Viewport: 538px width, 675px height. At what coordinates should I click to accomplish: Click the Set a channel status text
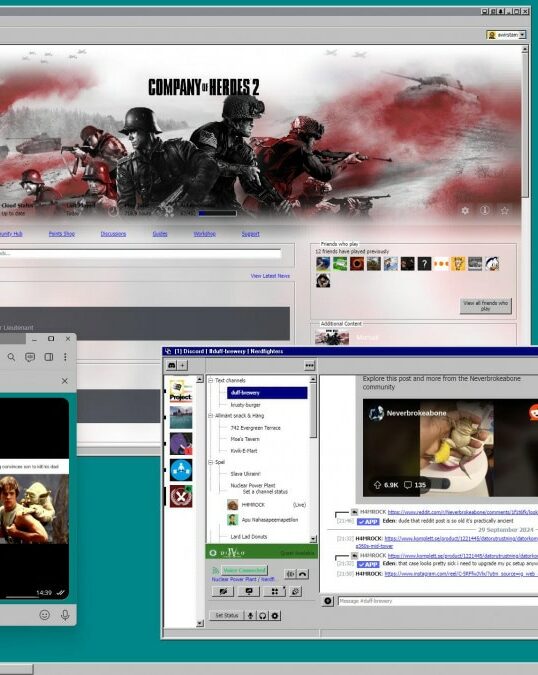[265, 492]
